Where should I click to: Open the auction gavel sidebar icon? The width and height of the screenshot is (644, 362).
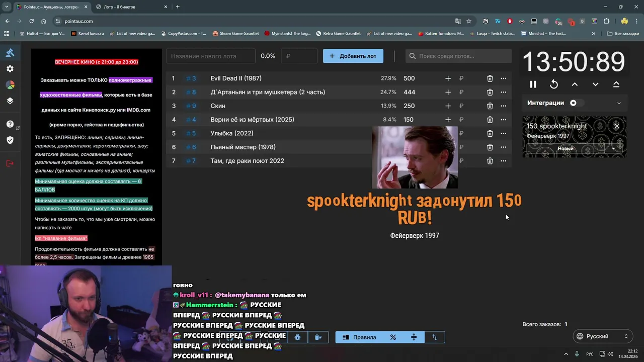click(10, 53)
